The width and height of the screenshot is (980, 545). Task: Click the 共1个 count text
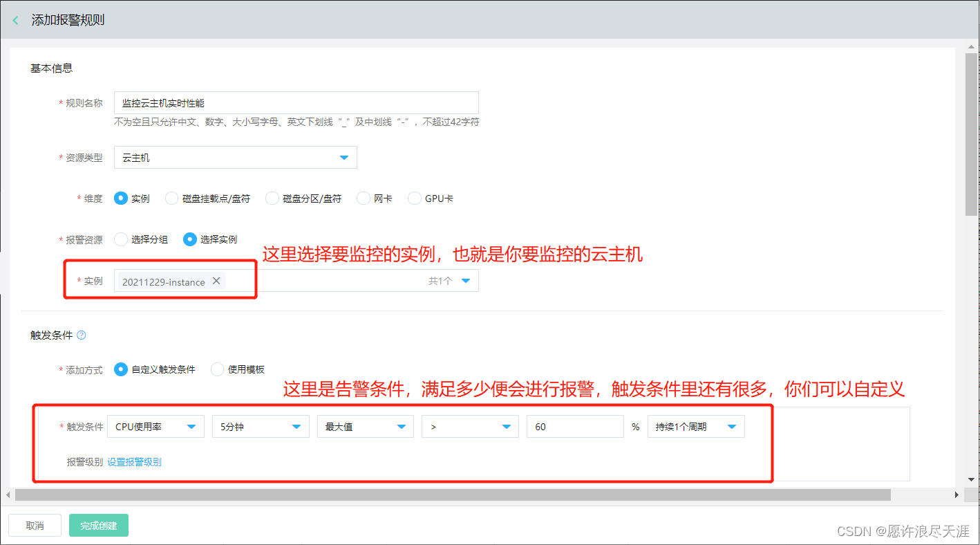(440, 281)
